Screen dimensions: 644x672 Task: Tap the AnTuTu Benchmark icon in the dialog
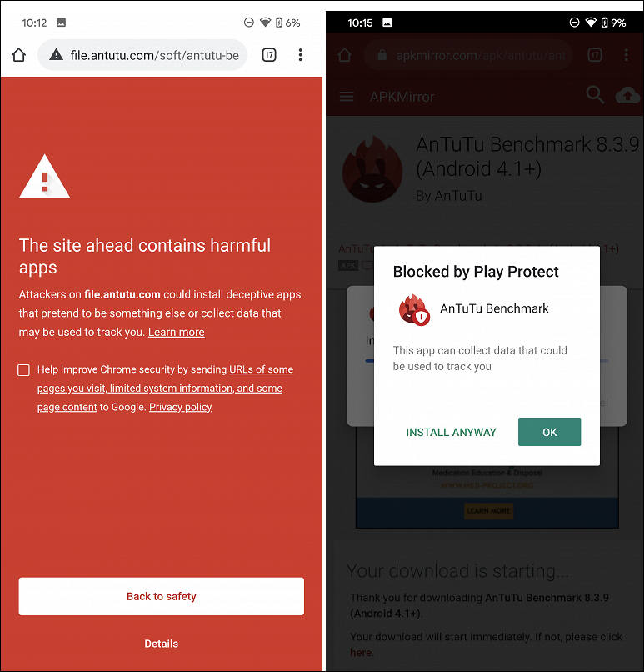pyautogui.click(x=413, y=310)
